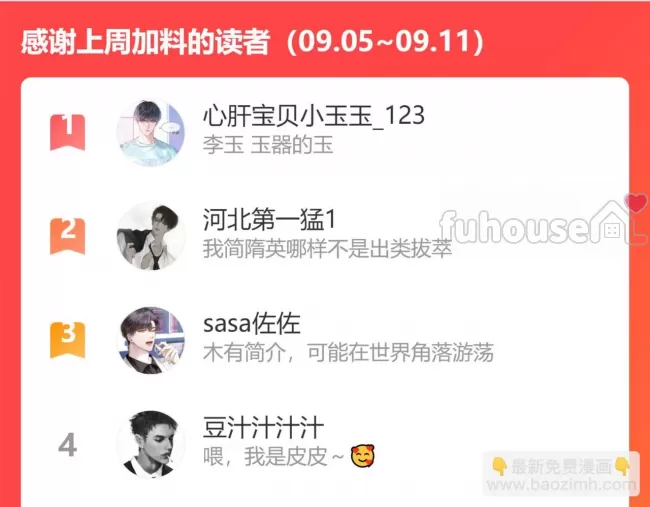Viewport: 650px width, 507px height.
Task: Click bio 我简隋英哪样不是出类拔萃
Action: click(x=327, y=249)
